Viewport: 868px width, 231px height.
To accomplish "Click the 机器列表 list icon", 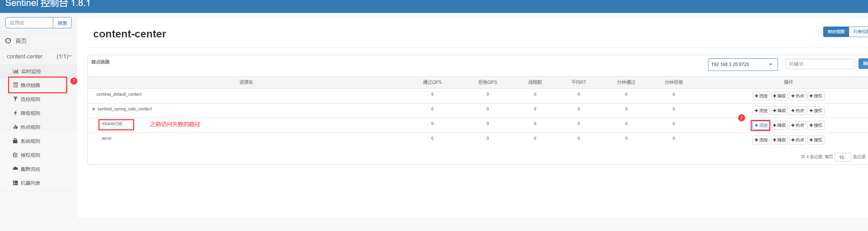I will pyautogui.click(x=15, y=183).
